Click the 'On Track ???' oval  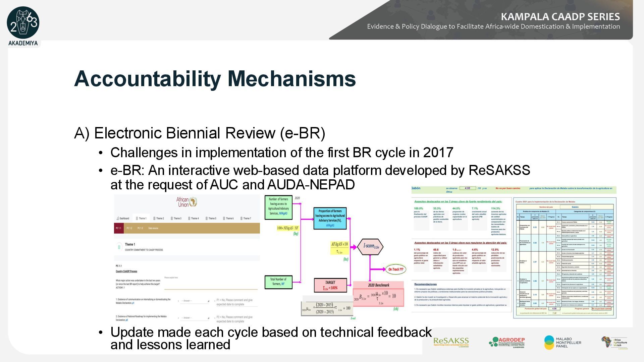tap(395, 269)
